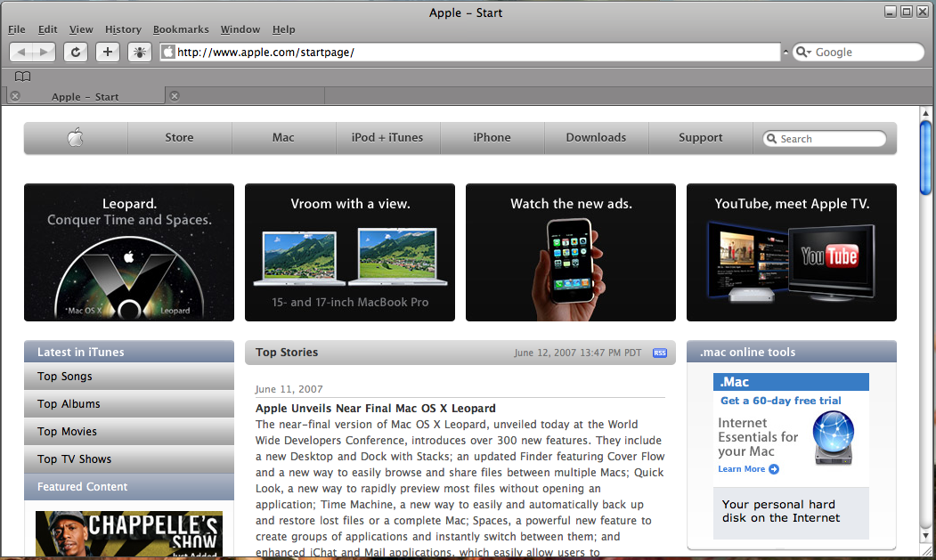
Task: Select the Apple - Start tab
Action: [85, 97]
